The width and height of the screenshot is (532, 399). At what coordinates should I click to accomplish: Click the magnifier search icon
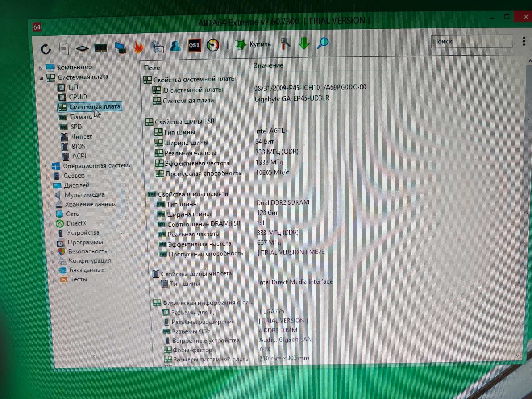[323, 43]
